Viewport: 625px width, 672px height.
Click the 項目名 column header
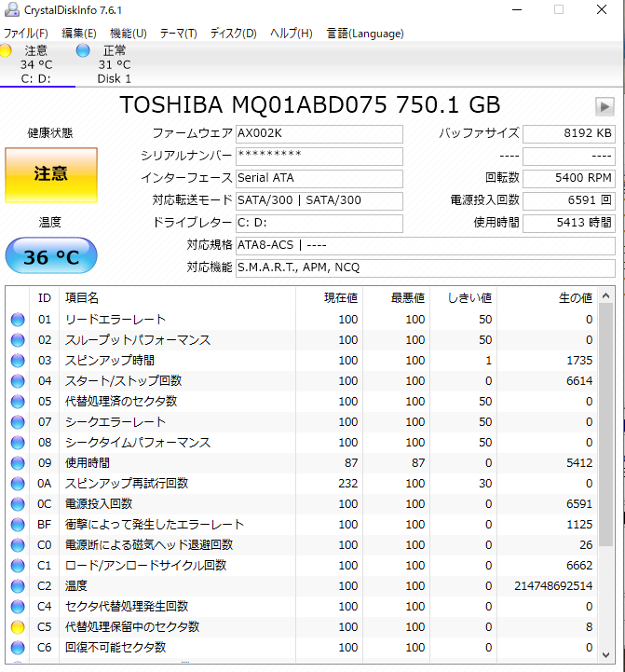tap(177, 298)
